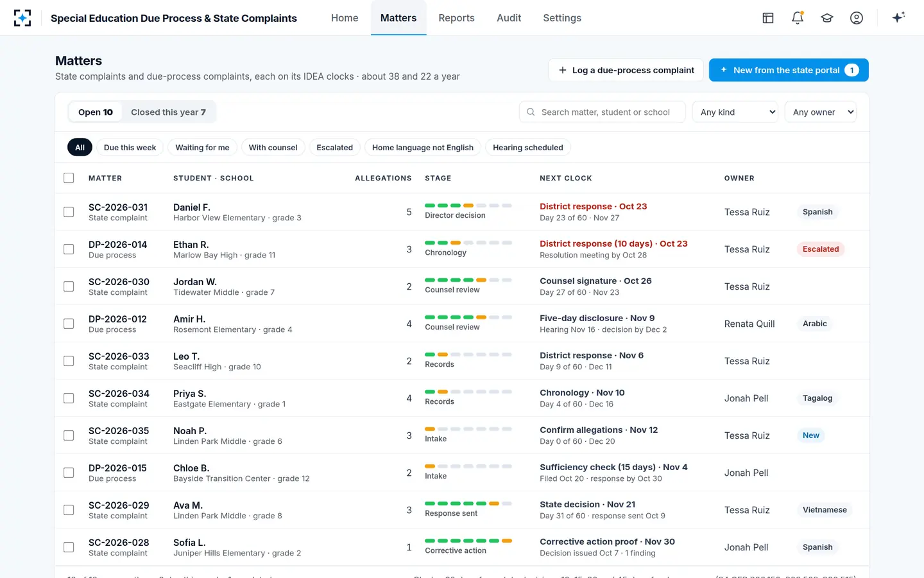Image resolution: width=924 pixels, height=578 pixels.
Task: Show Hearing scheduled matters
Action: [x=528, y=147]
